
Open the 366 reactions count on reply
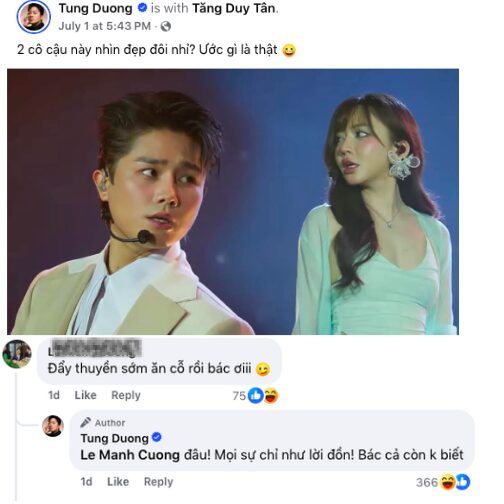click(x=427, y=482)
